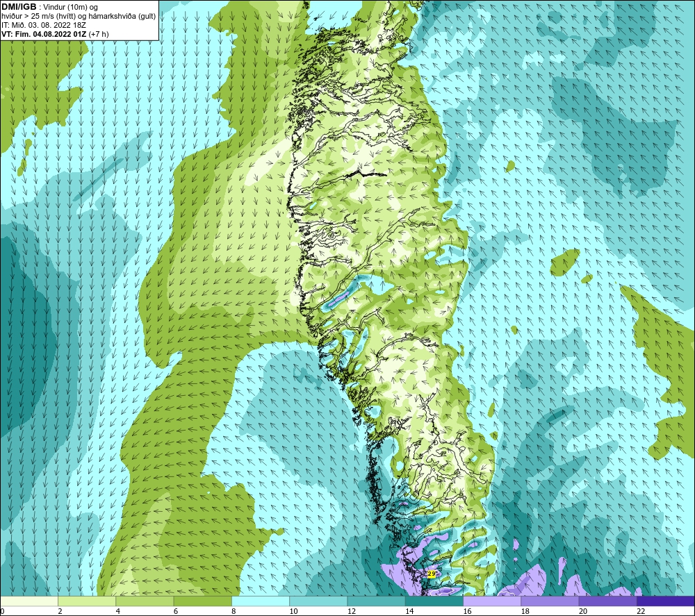Click the scale value 10
695x616 pixels.
coord(294,612)
